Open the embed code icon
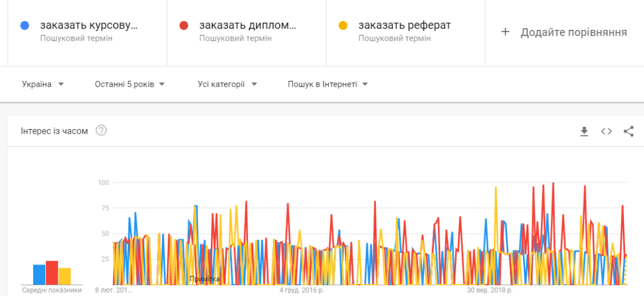 pyautogui.click(x=606, y=131)
